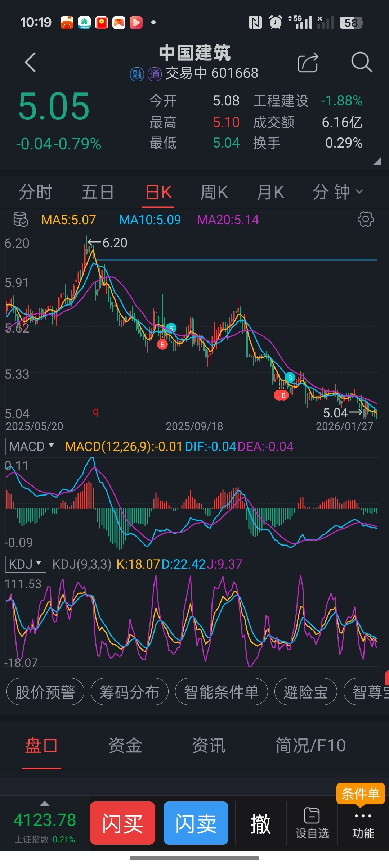
Task: Open the KDJ indicator dropdown
Action: pos(26,564)
